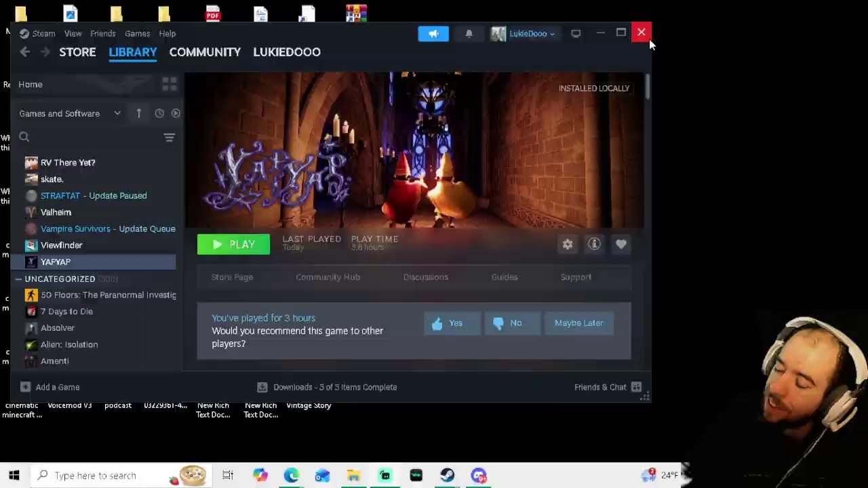Open the LUKIEDOOO profile tab
This screenshot has width=868, height=488.
click(287, 52)
